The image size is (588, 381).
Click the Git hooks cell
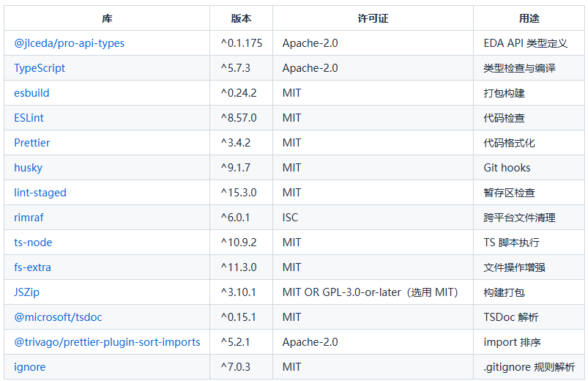coord(529,167)
